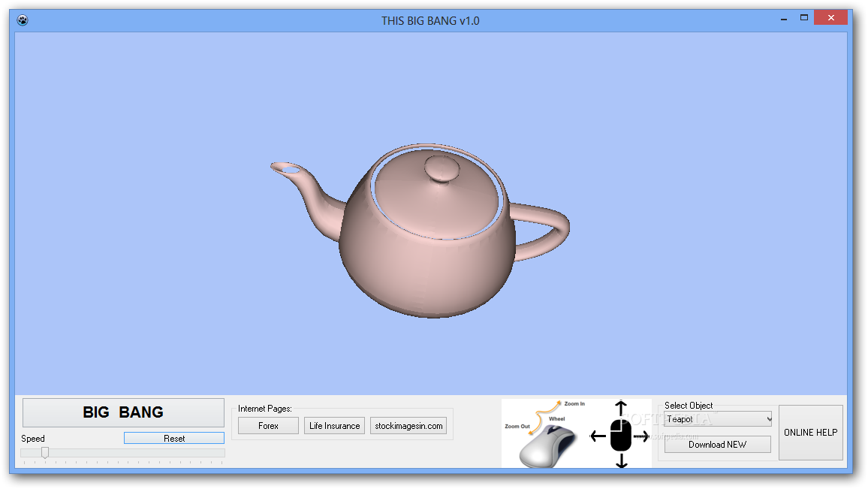The width and height of the screenshot is (868, 489).
Task: Close the THIS BIG BANG window
Action: (x=831, y=18)
